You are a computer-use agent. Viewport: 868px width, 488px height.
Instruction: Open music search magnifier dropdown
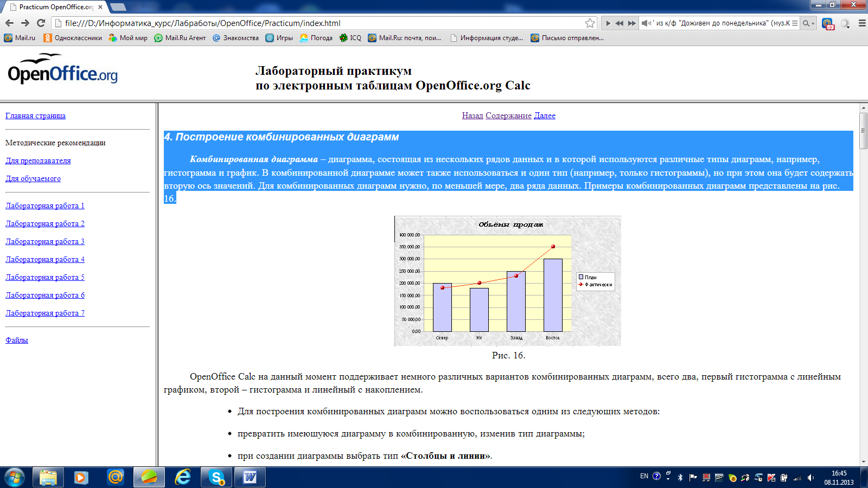coord(809,23)
